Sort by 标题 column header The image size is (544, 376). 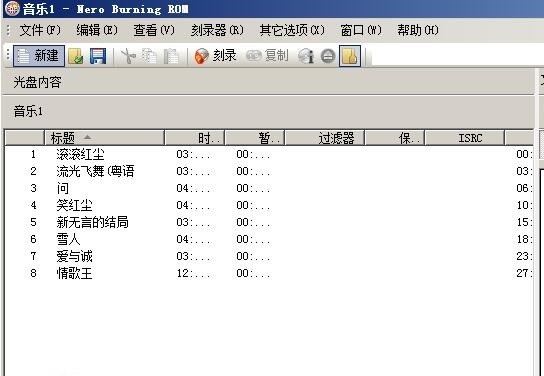(x=104, y=138)
